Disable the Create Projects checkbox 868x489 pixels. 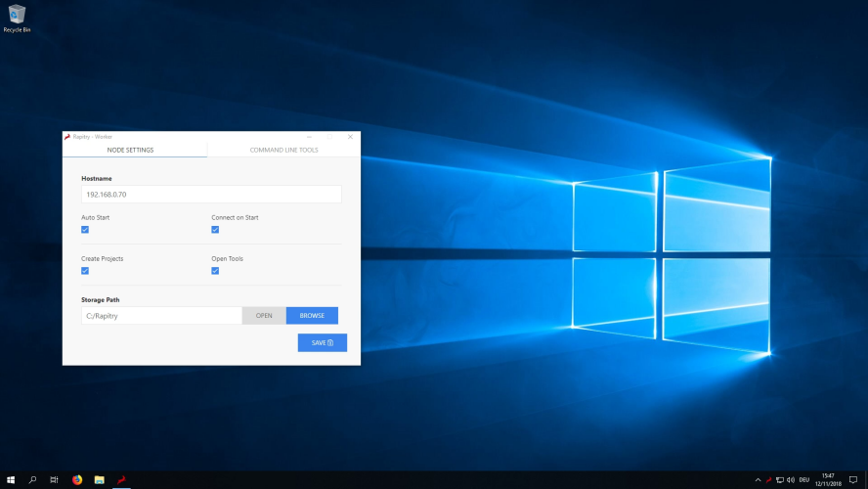click(85, 271)
